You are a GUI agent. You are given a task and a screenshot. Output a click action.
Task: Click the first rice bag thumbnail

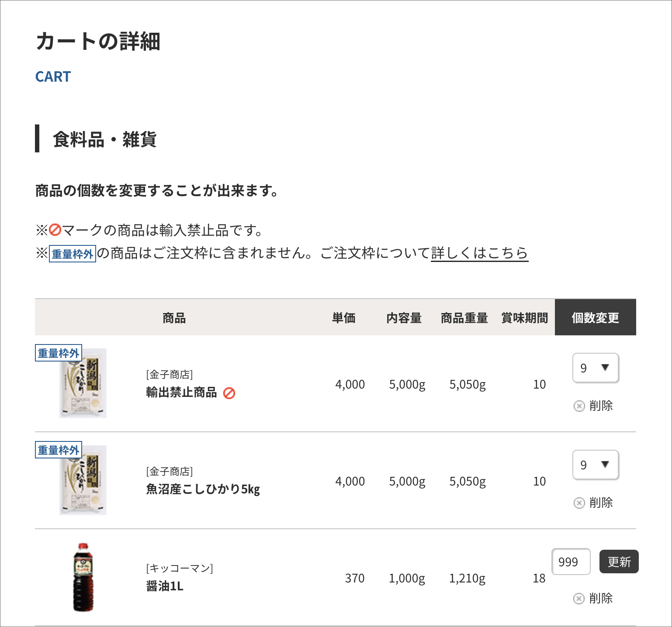[83, 384]
